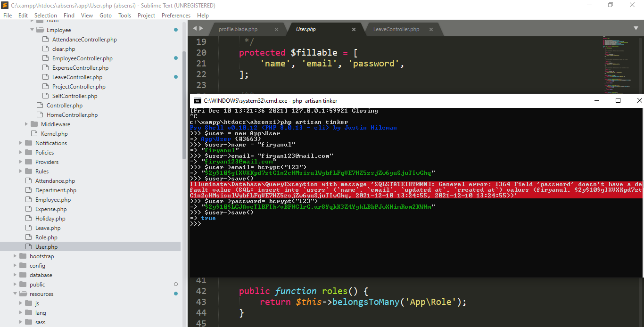Screen dimensions: 644x327
Task: Expand the public folder
Action: pyautogui.click(x=16, y=284)
